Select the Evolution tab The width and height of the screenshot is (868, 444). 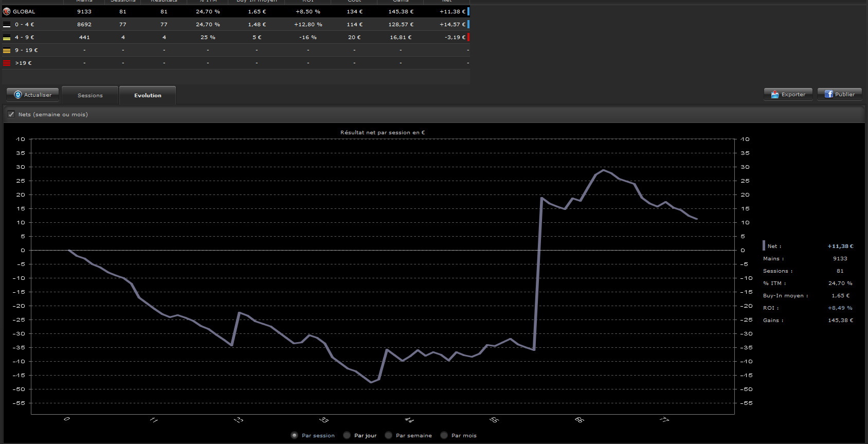point(148,95)
